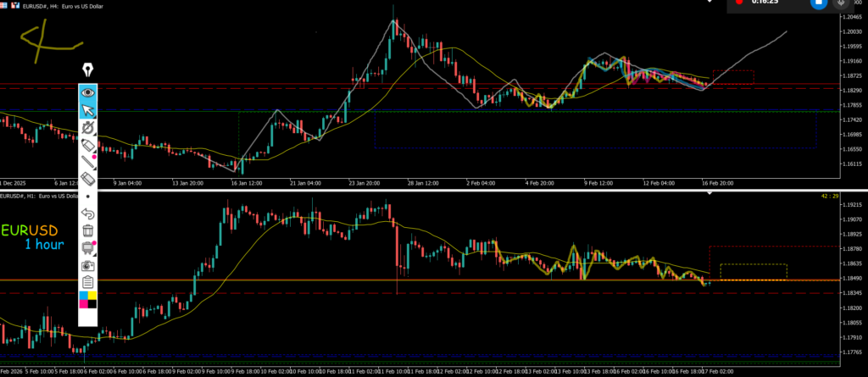868x377 pixels.
Task: Select the arrow cursor tool
Action: 87,109
